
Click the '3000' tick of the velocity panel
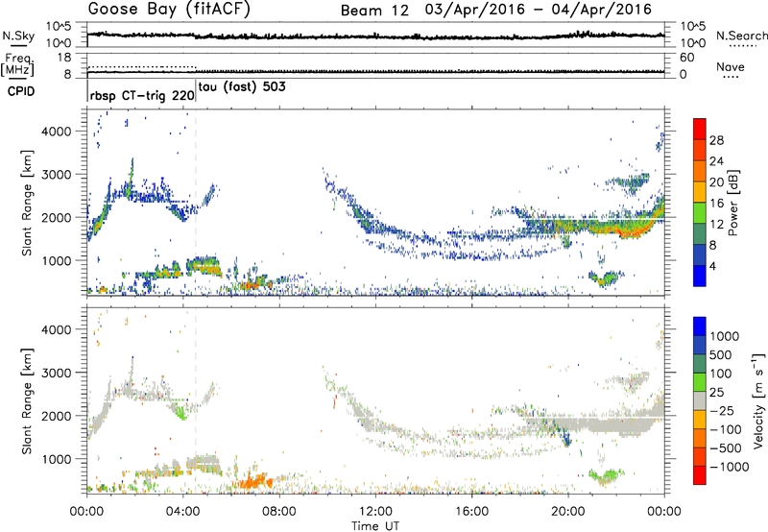click(58, 373)
